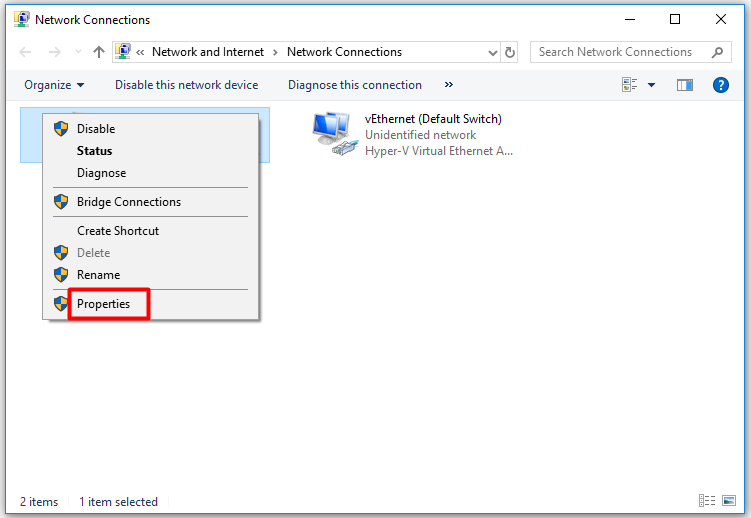Viewport: 751px width, 518px height.
Task: Navigate to Network and Internet breadcrumb
Action: coord(208,52)
